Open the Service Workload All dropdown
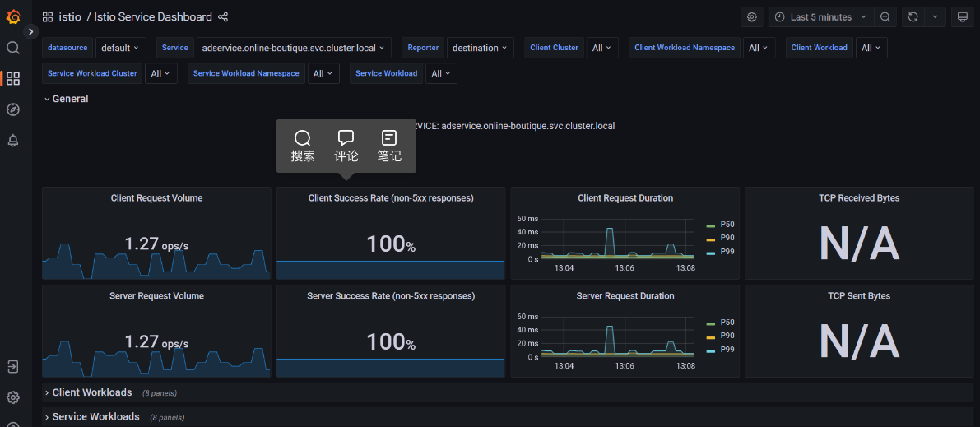 (x=441, y=74)
